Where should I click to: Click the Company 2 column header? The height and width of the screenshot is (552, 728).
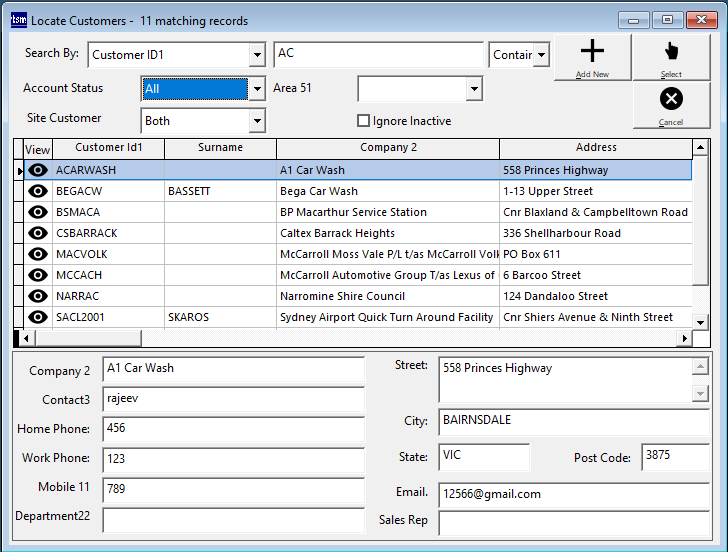(x=388, y=148)
